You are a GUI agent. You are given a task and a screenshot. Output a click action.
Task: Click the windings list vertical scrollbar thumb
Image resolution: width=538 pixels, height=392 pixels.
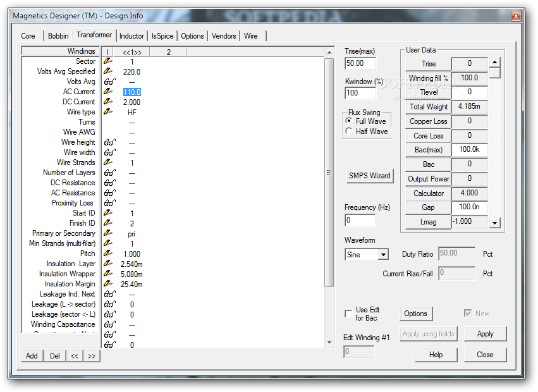329,173
